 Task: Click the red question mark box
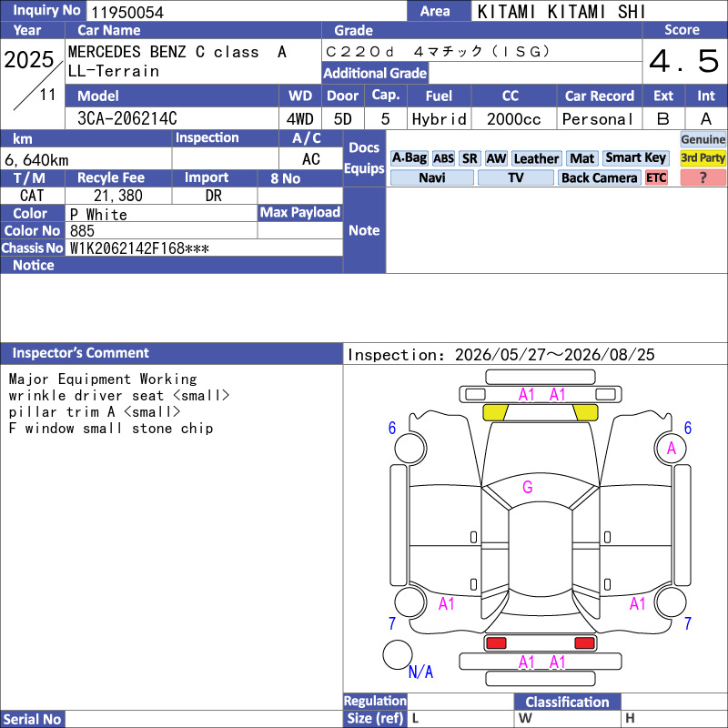point(703,177)
